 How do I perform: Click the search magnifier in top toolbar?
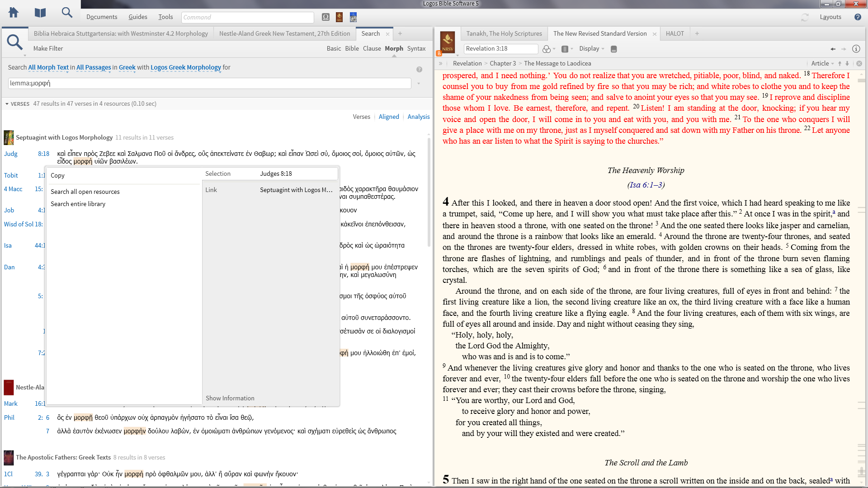67,13
